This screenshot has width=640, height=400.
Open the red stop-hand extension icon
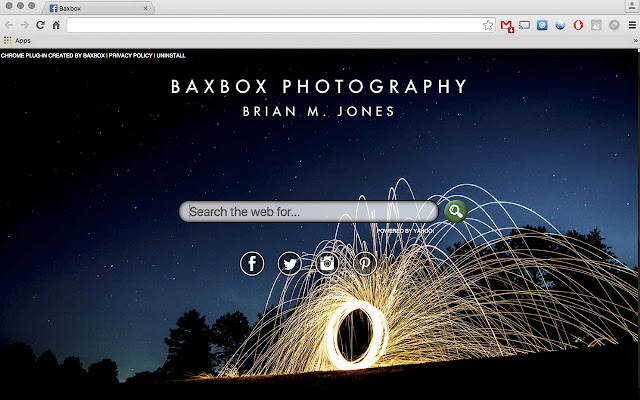coord(578,25)
